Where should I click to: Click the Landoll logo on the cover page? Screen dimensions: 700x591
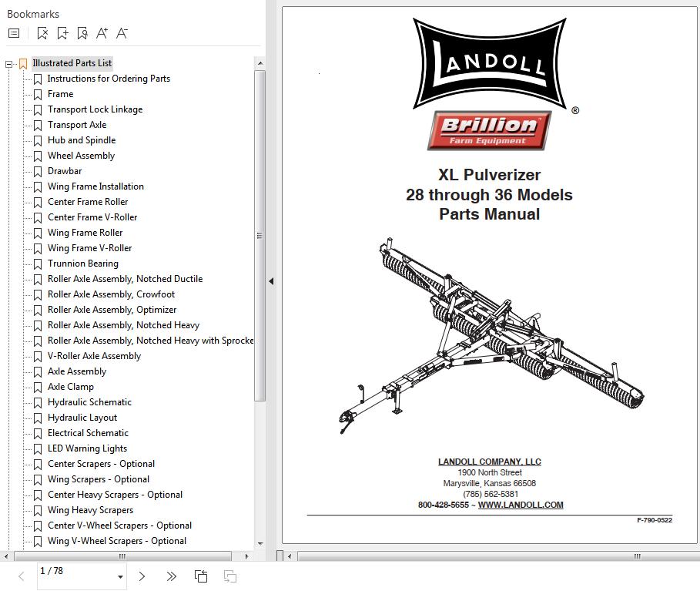coord(490,63)
